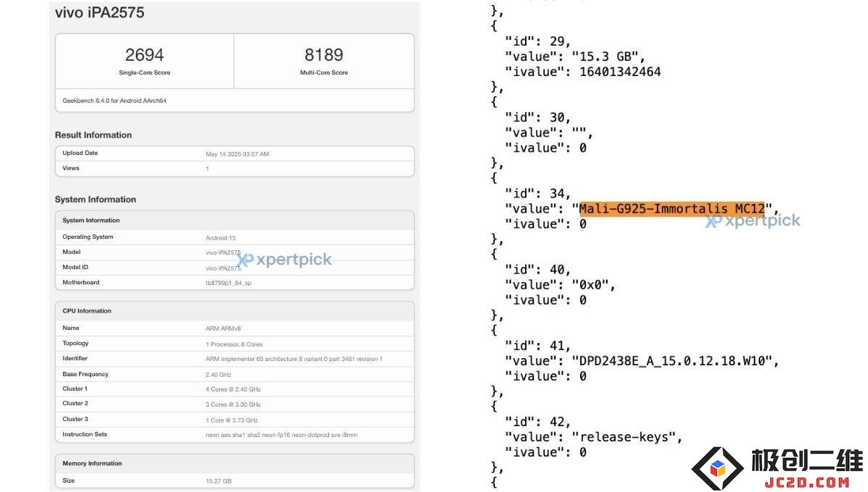Select the "15.27 GB" memory size

click(x=218, y=482)
